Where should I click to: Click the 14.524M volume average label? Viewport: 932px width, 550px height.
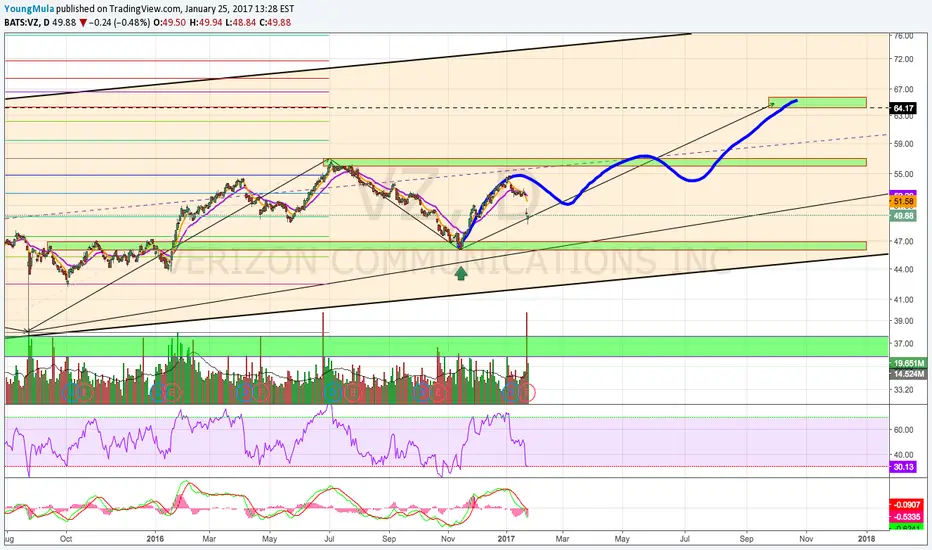(x=908, y=374)
